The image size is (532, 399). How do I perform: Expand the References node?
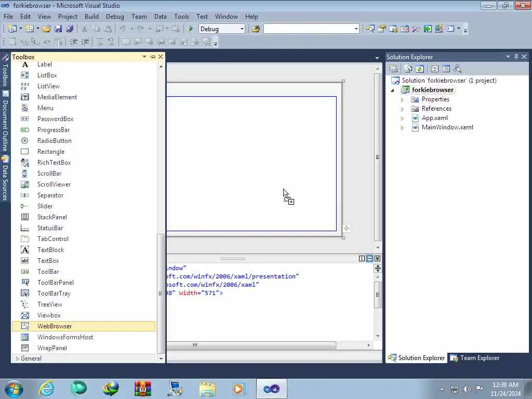[403, 109]
